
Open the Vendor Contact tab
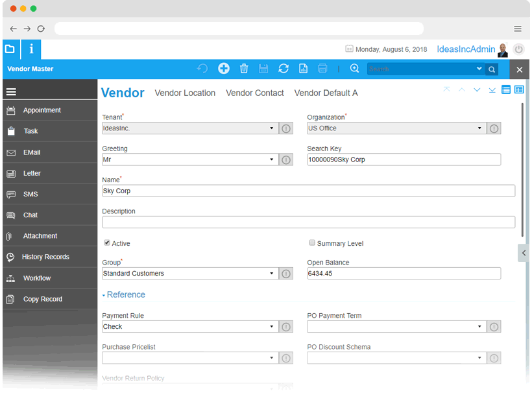[x=255, y=93]
